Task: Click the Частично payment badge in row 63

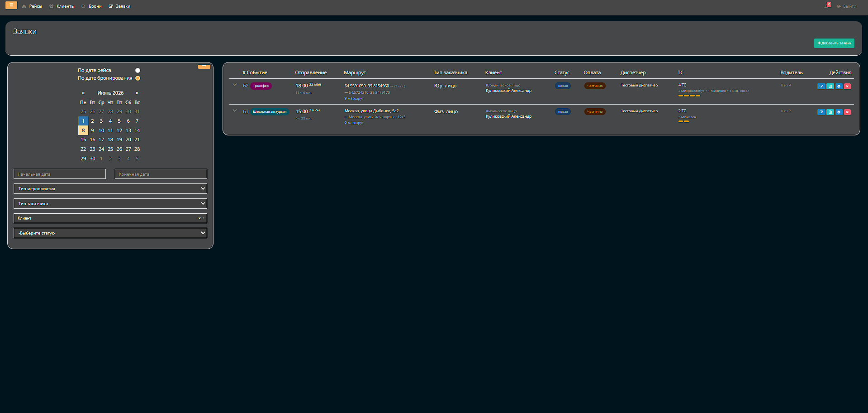Action: (x=595, y=111)
